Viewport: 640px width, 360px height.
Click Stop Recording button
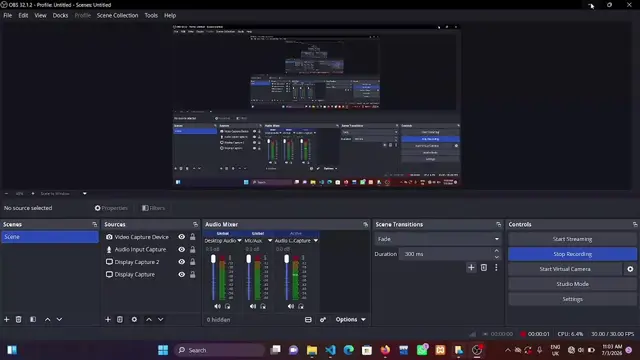pos(572,254)
